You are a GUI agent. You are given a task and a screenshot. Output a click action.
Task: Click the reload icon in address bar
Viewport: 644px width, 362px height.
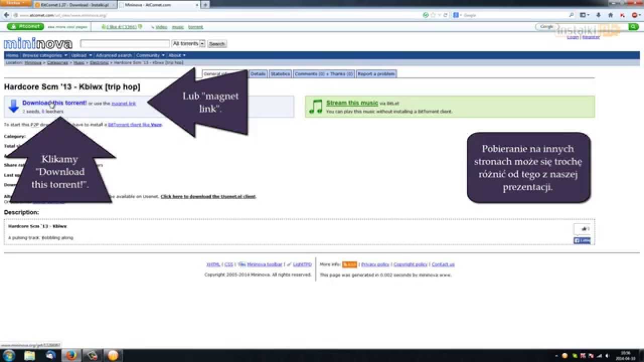(445, 16)
